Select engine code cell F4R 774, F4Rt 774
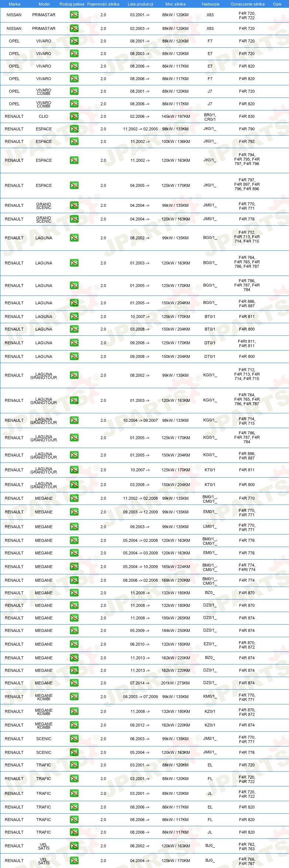Viewport: 289px width, 868px height. 247,567
